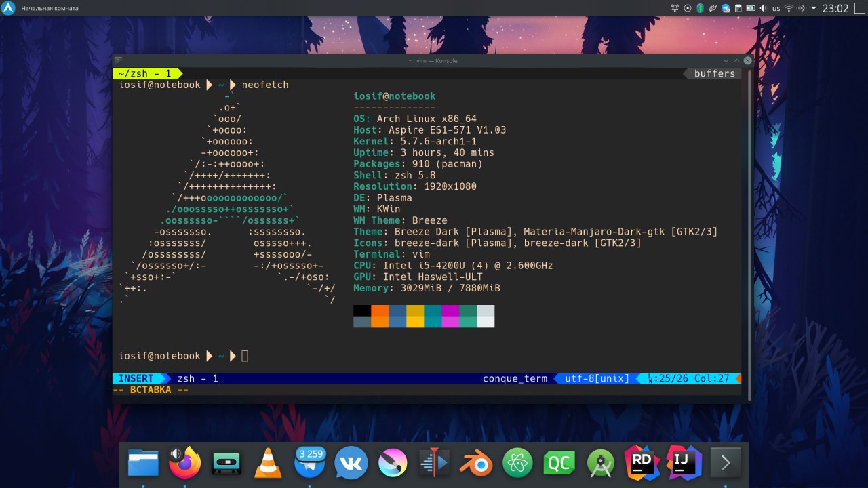Launch Krita from the dock
This screenshot has width=868, height=488.
[393, 464]
